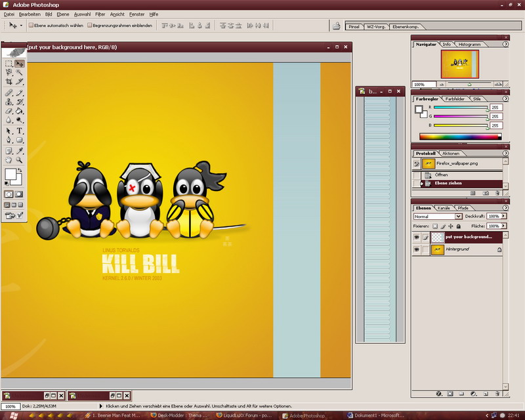The height and width of the screenshot is (420, 525).
Task: Hide the 'put your background' layer
Action: [417, 237]
